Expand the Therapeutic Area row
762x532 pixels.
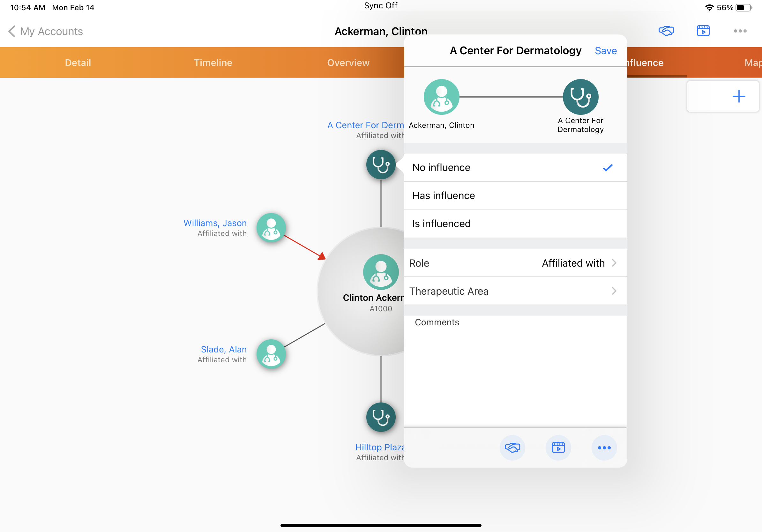click(515, 291)
